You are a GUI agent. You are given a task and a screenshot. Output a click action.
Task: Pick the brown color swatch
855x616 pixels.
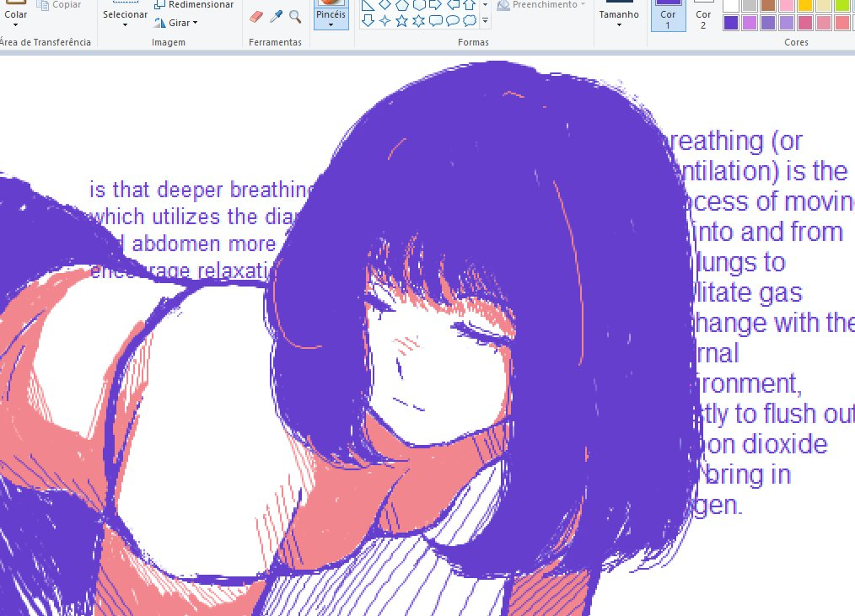coord(768,5)
